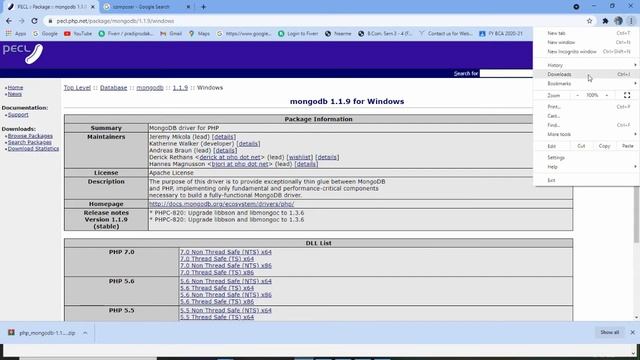Click Cut in the Edit menu row

coord(581,146)
